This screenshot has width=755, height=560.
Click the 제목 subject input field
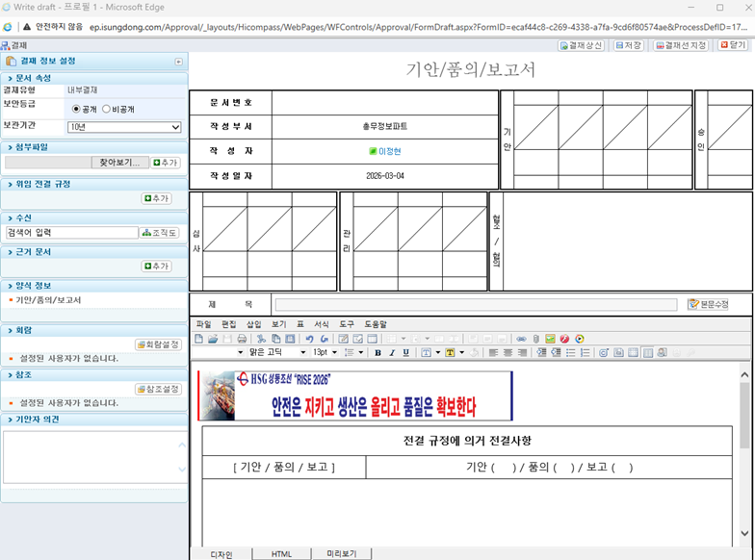point(475,304)
